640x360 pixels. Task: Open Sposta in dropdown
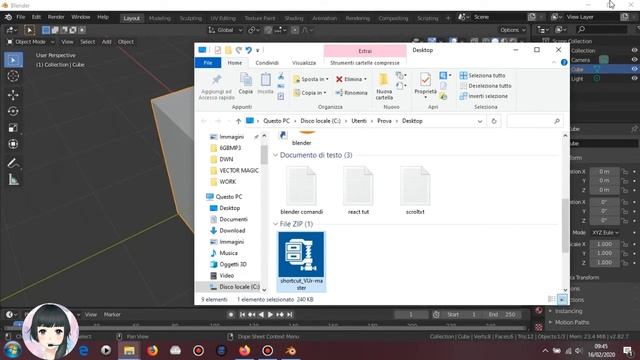click(311, 79)
